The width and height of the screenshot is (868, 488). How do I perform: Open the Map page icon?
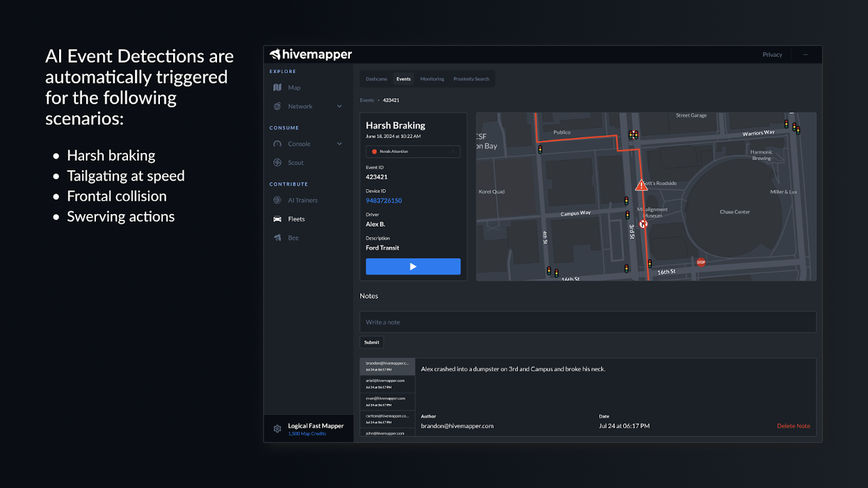[x=278, y=88]
